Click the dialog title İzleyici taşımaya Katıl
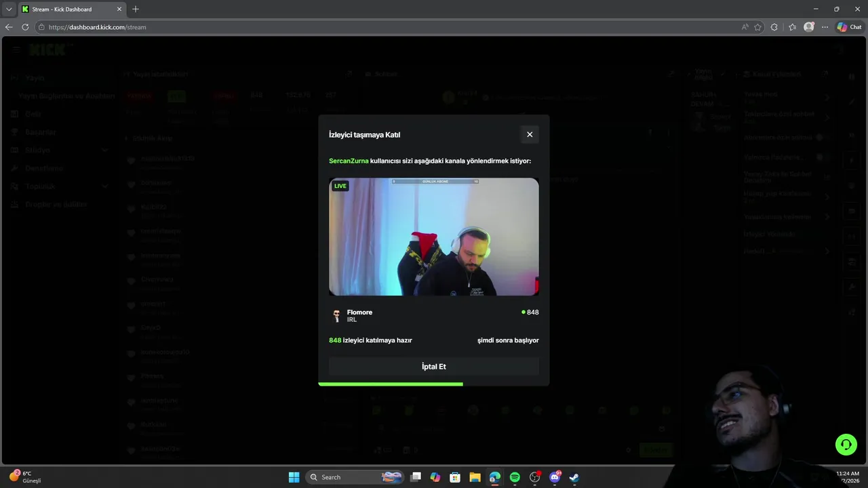 point(364,135)
